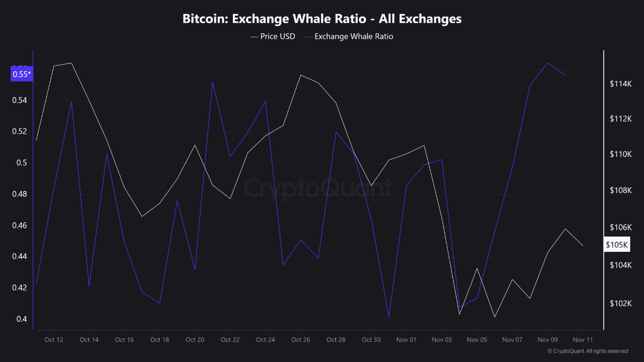Click the Nov 11 date label
Screen dimensions: 644x362
point(582,340)
